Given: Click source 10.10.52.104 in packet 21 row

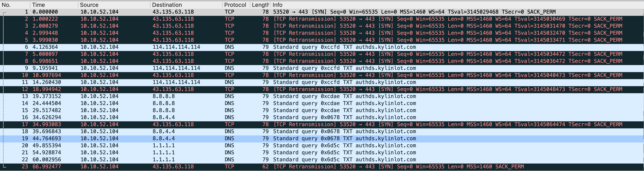Looking at the screenshot, I should coord(99,153).
